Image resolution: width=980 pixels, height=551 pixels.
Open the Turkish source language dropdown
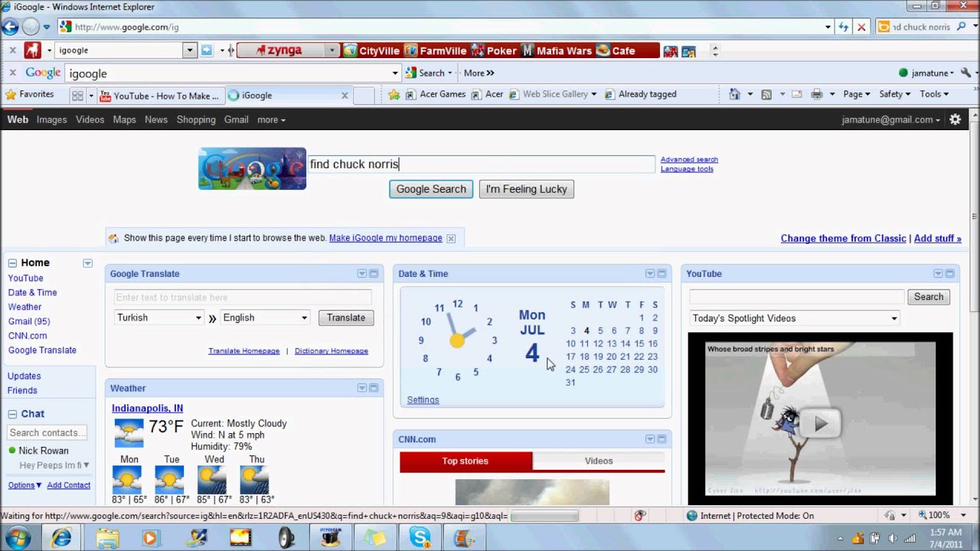coord(159,318)
